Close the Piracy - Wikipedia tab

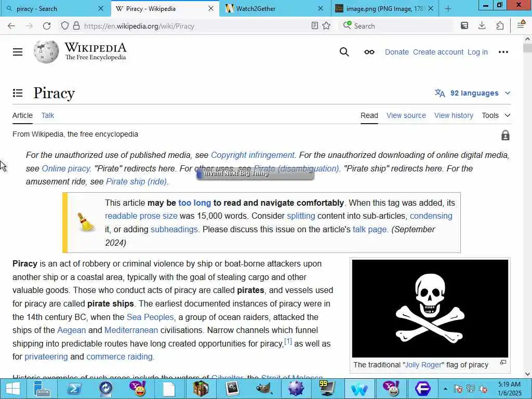coord(211,8)
